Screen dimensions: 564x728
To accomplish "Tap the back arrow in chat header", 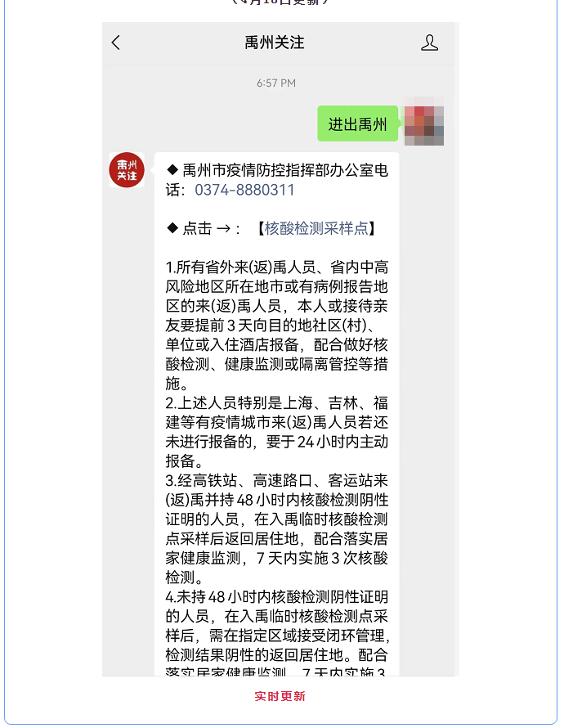I will tap(116, 43).
